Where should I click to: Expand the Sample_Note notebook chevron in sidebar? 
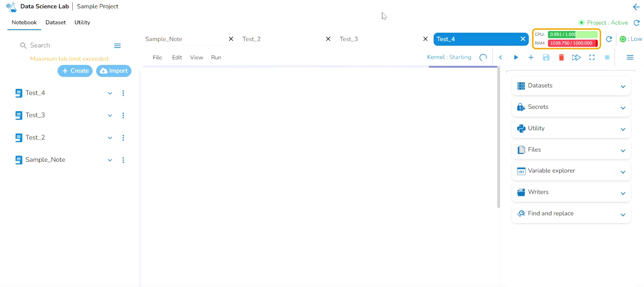(x=110, y=160)
